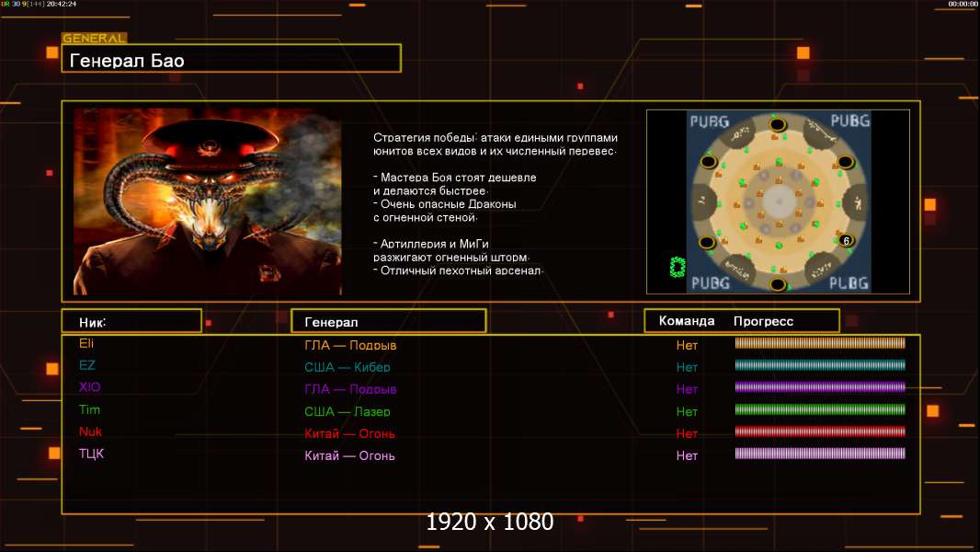
Task: Click team value "Нет" in Eli's row
Action: click(686, 345)
